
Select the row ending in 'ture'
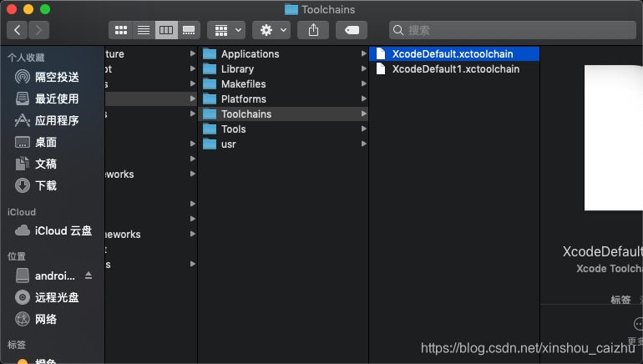151,53
